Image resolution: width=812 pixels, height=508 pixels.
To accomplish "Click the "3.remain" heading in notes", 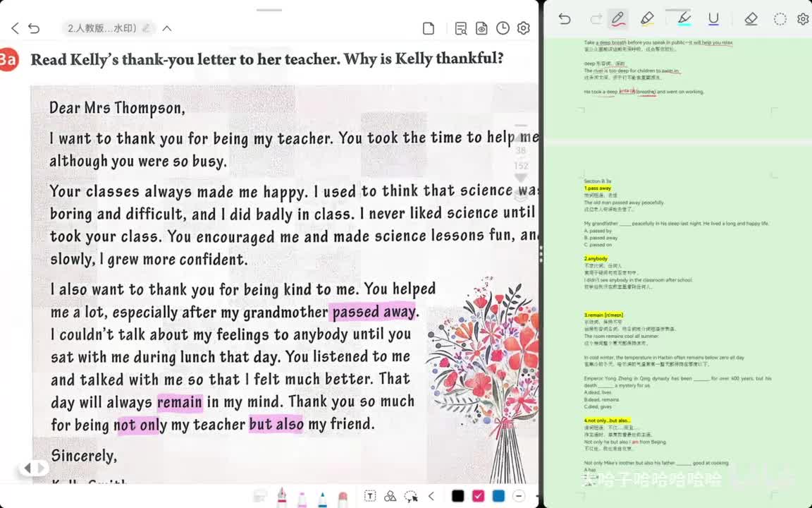I will (x=603, y=315).
